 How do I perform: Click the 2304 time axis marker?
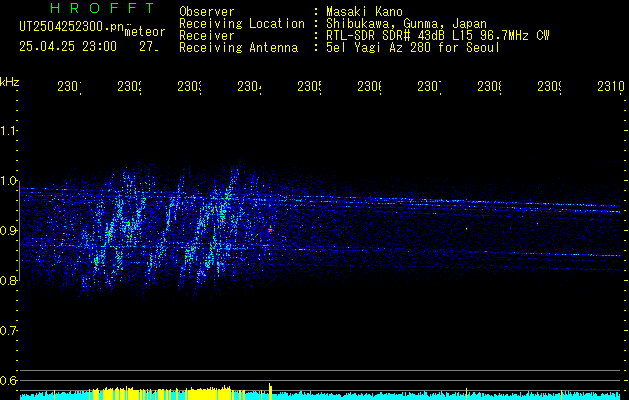pyautogui.click(x=249, y=87)
